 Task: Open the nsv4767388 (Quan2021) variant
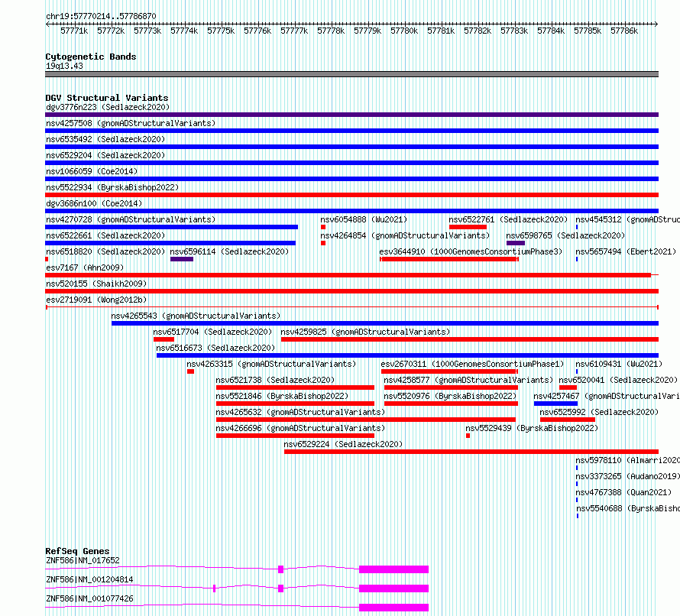point(623,492)
